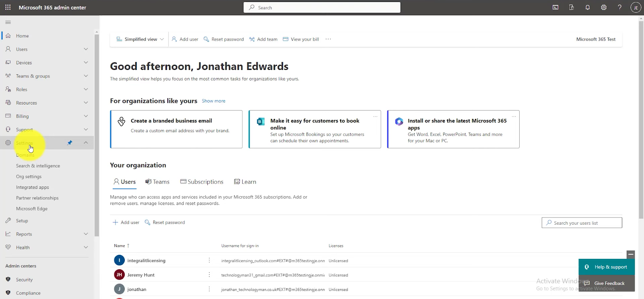The image size is (644, 299).
Task: Open the app launcher waffle icon
Action: (8, 7)
